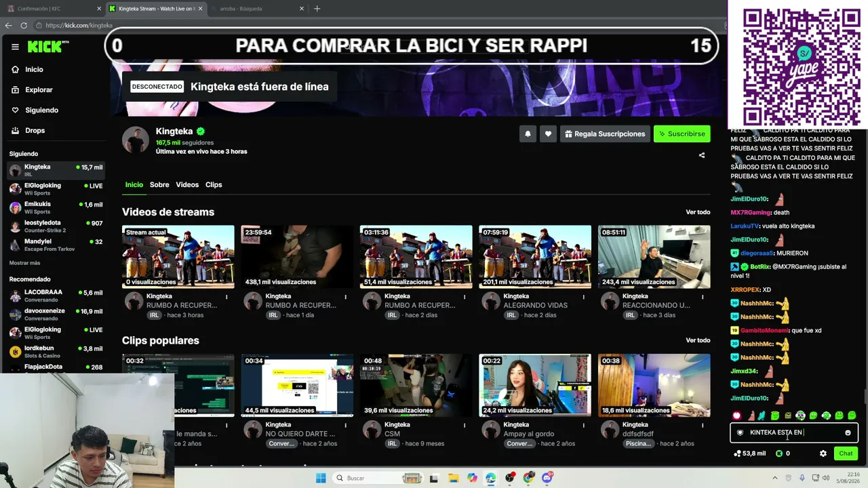Viewport: 868px width, 488px height.
Task: Open options menu for CSM clip
Action: [x=465, y=425]
